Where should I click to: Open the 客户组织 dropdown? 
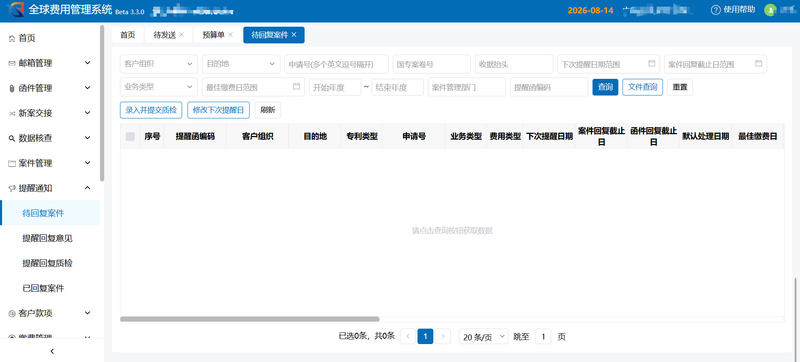[x=159, y=64]
